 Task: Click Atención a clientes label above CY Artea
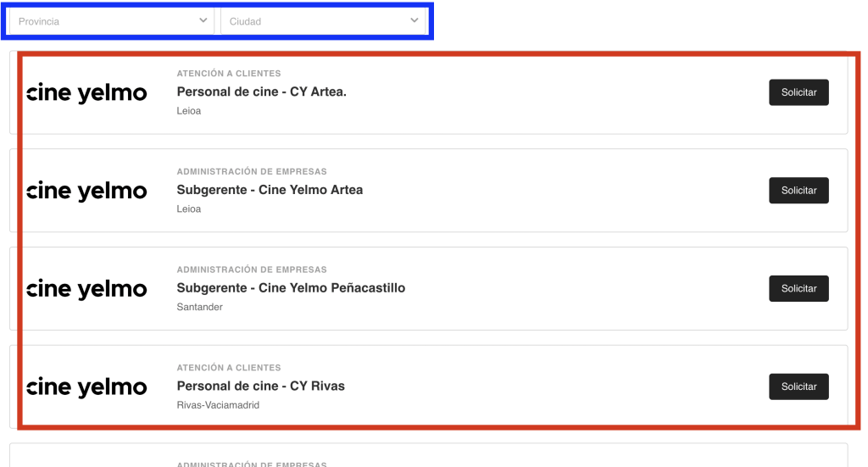[229, 73]
